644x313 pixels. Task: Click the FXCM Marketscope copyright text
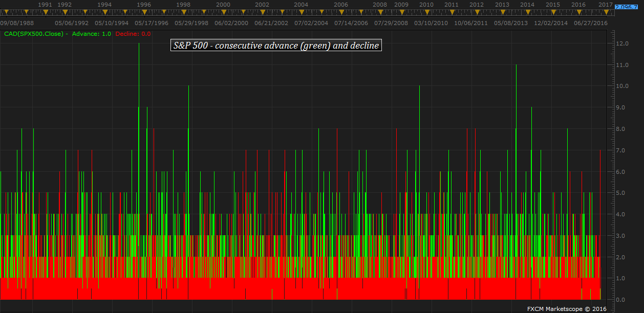tap(567, 309)
